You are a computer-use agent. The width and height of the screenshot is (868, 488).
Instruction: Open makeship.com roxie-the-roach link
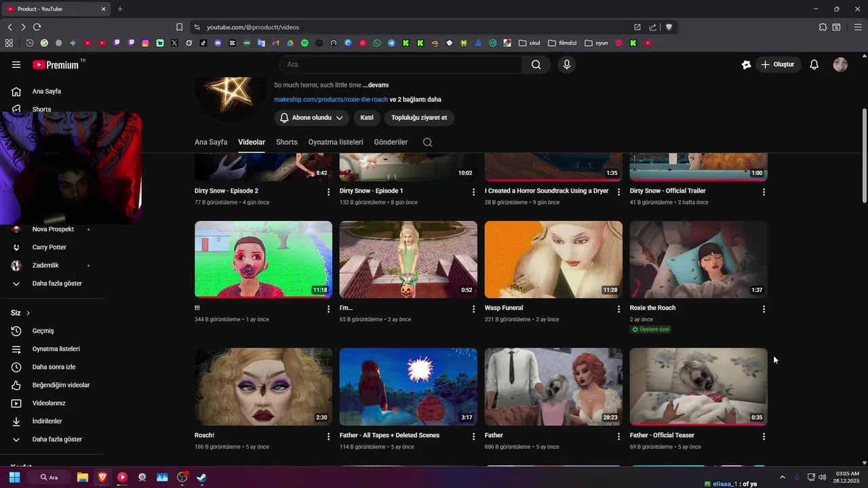pos(331,100)
